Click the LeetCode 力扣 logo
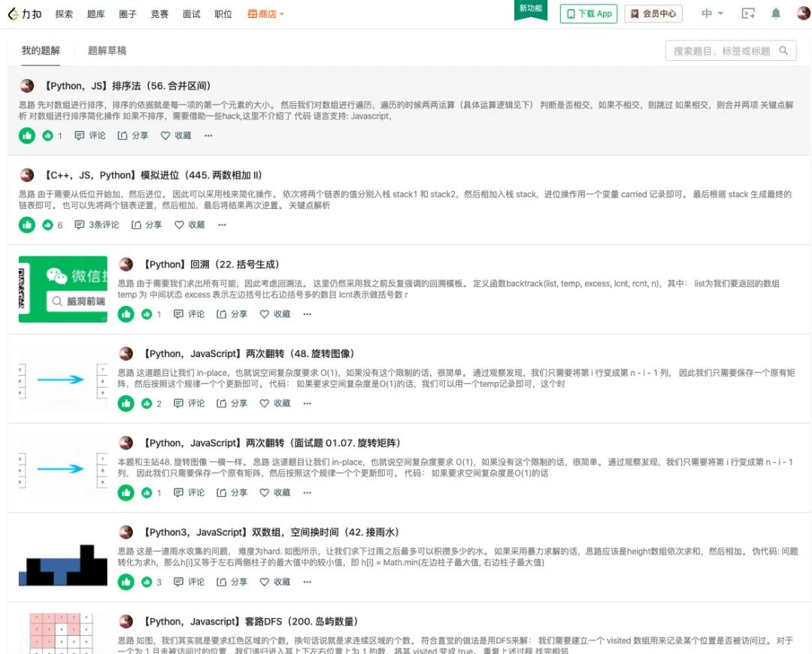The image size is (812, 654). point(25,14)
